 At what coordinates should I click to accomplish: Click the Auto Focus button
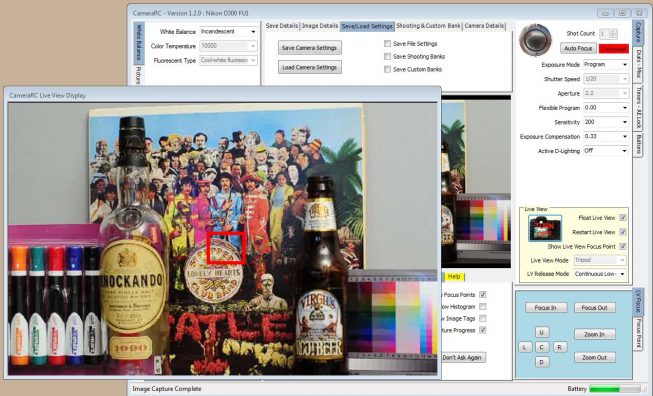(x=578, y=48)
